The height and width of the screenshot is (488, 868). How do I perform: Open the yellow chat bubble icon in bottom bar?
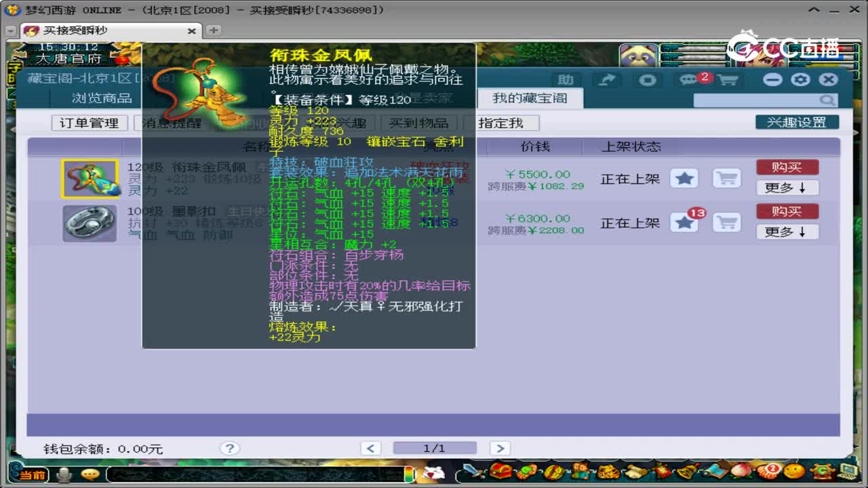tap(90, 474)
